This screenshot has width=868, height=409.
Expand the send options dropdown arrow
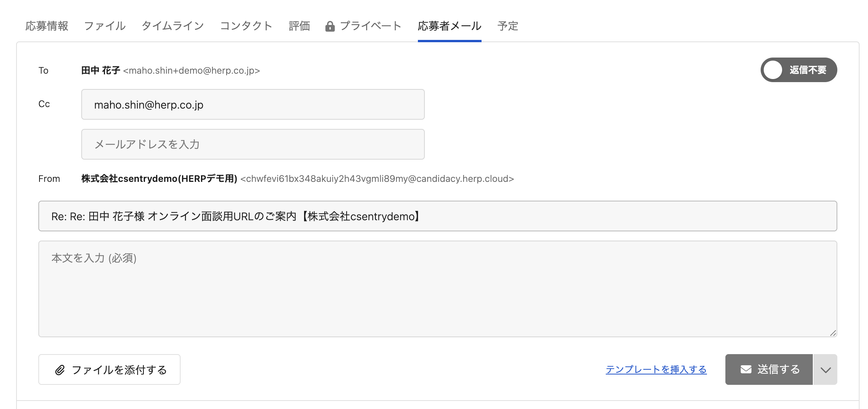825,370
